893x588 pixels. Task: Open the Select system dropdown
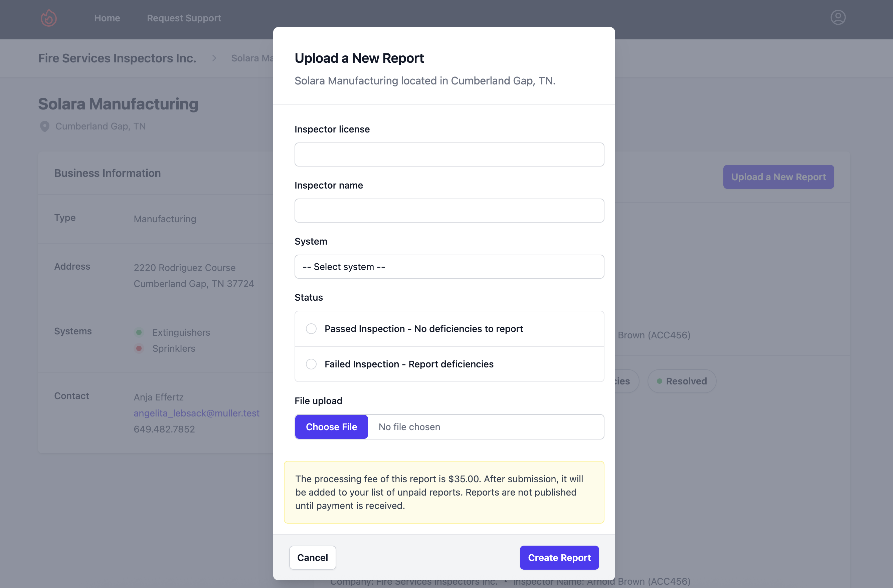pos(449,267)
